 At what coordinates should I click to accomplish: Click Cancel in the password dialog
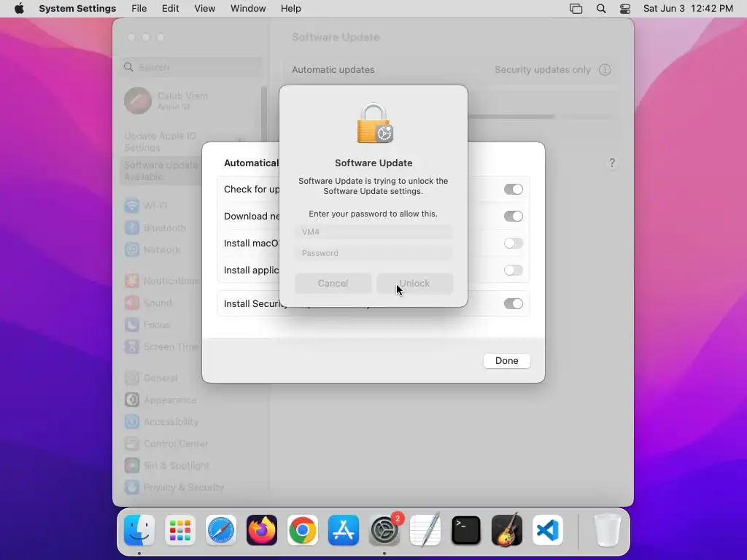pos(333,284)
